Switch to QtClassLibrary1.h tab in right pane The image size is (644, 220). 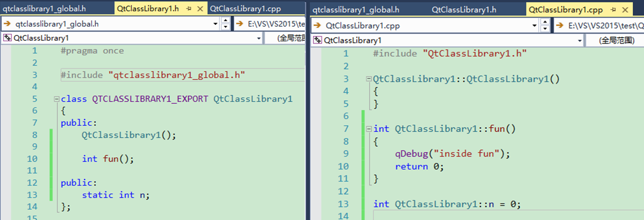coord(464,10)
